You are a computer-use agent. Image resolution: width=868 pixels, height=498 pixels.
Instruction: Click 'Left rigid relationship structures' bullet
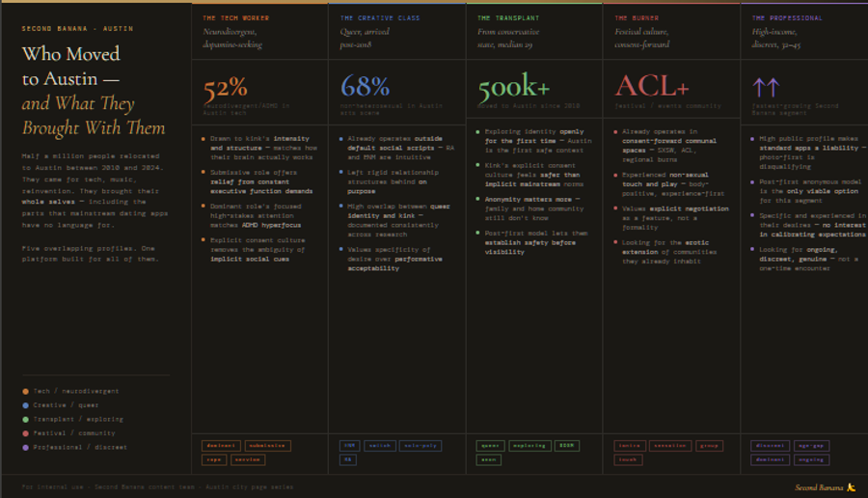[x=393, y=181]
